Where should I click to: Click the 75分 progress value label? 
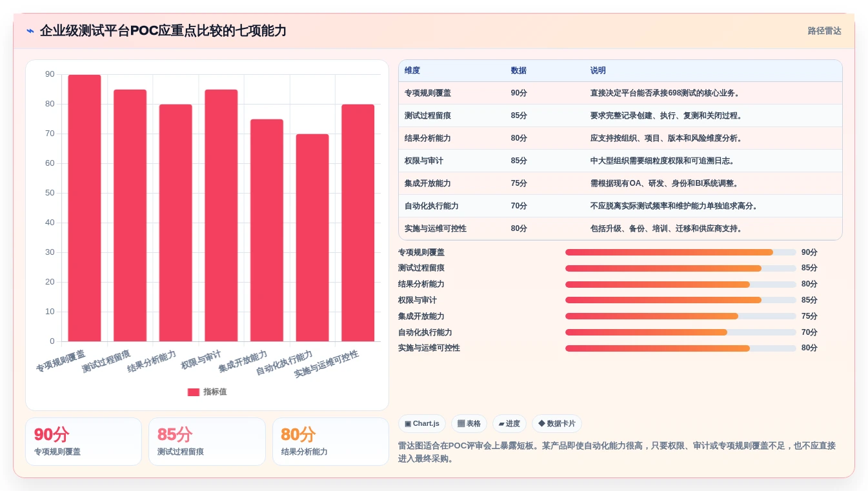[x=809, y=316]
